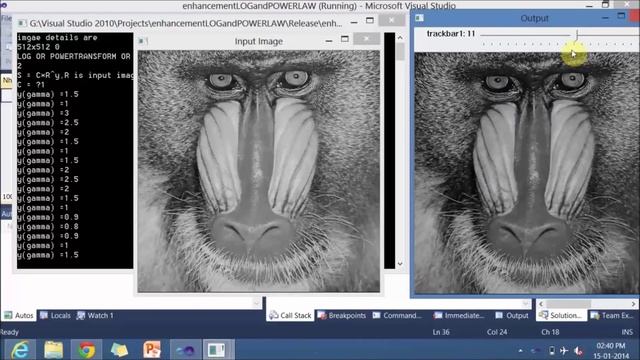This screenshot has width=640, height=360.
Task: Click the Ln 36 status bar entry
Action: click(441, 332)
